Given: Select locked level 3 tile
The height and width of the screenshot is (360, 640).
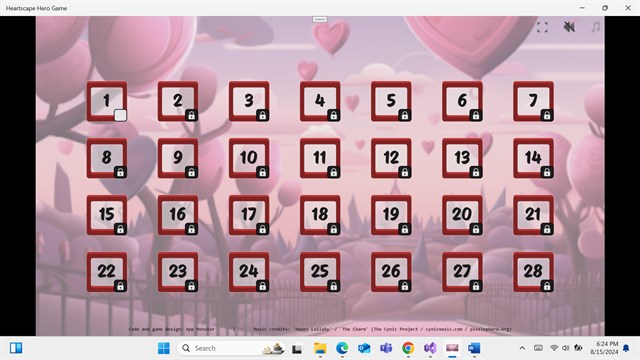Looking at the screenshot, I should 249,101.
